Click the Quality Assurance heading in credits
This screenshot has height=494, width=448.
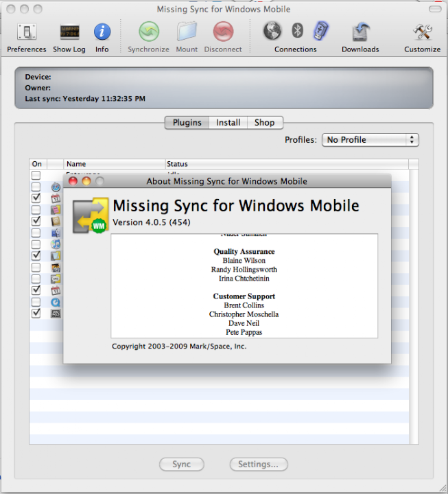coord(244,252)
